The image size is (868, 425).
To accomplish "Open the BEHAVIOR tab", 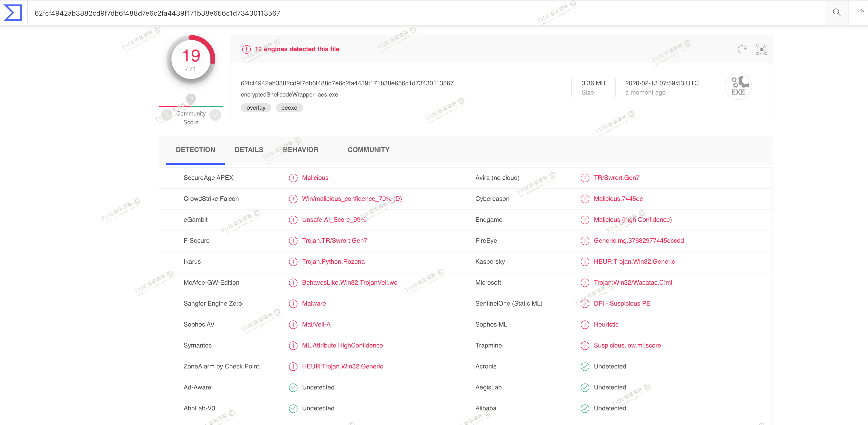I will [x=300, y=150].
